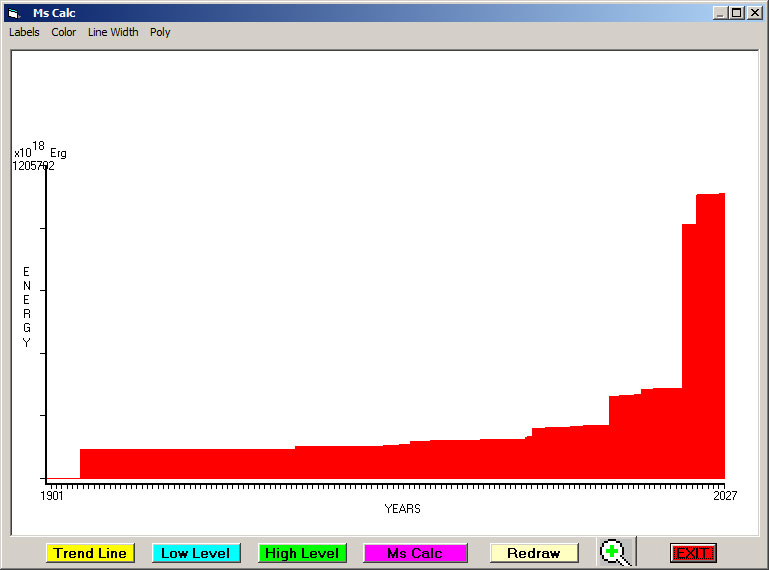Open the Color menu
This screenshot has width=769, height=570.
click(x=64, y=32)
